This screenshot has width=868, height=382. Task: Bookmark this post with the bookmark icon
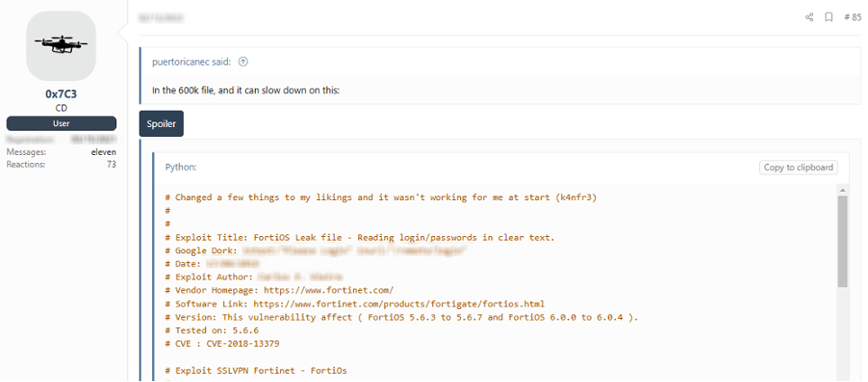[828, 17]
